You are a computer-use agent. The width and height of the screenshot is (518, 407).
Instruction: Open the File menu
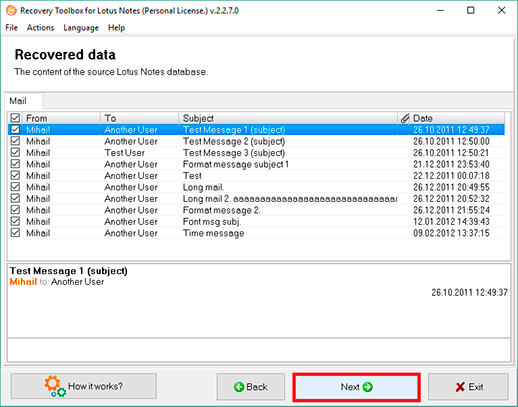(x=12, y=28)
